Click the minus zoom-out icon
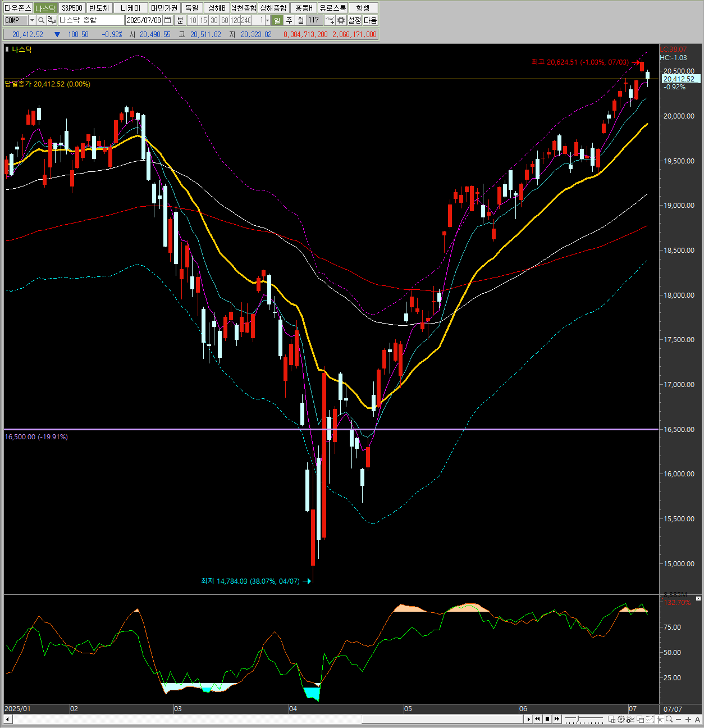Image resolution: width=704 pixels, height=728 pixels. click(678, 720)
